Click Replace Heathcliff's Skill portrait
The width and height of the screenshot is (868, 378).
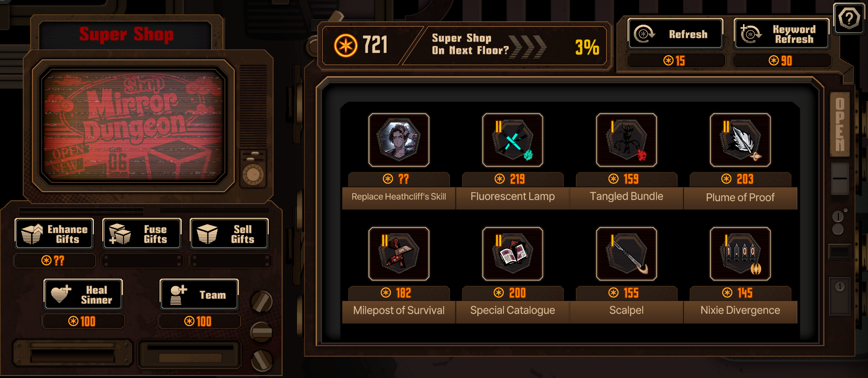[399, 140]
